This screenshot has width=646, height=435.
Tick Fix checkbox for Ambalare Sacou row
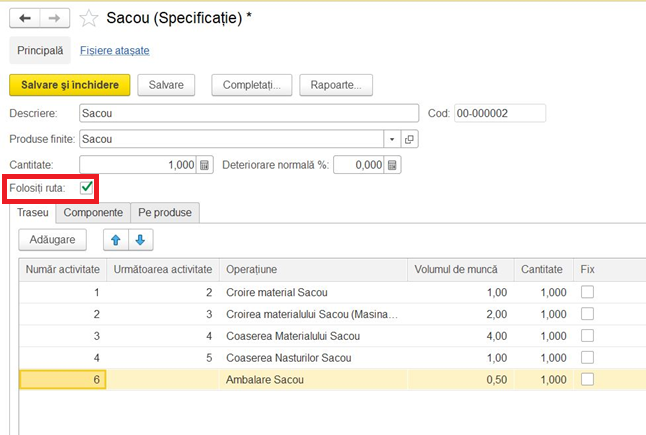pyautogui.click(x=587, y=379)
